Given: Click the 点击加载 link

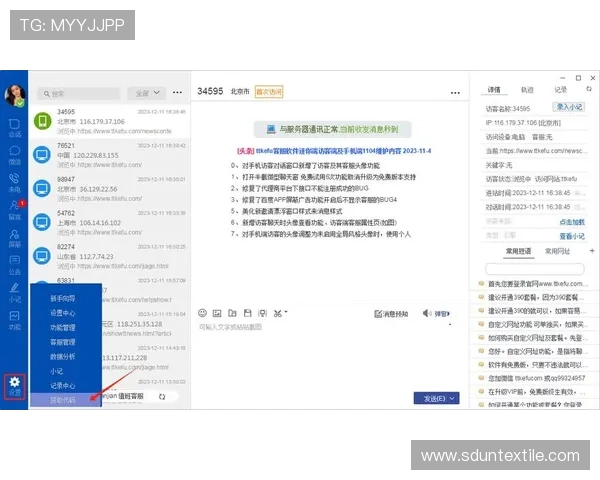Looking at the screenshot, I should pyautogui.click(x=572, y=222).
